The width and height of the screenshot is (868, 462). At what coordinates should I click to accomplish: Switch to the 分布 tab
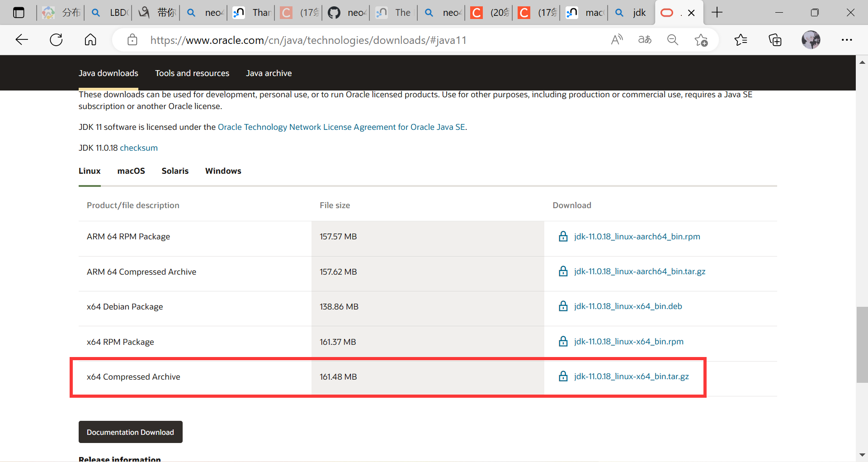61,13
